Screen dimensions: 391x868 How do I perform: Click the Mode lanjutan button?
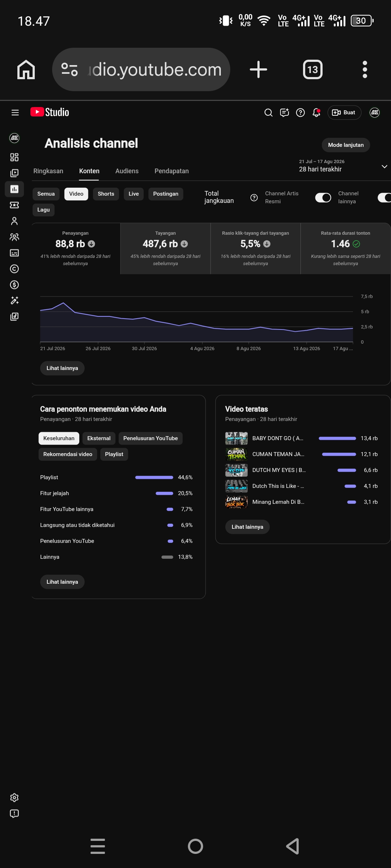(346, 145)
